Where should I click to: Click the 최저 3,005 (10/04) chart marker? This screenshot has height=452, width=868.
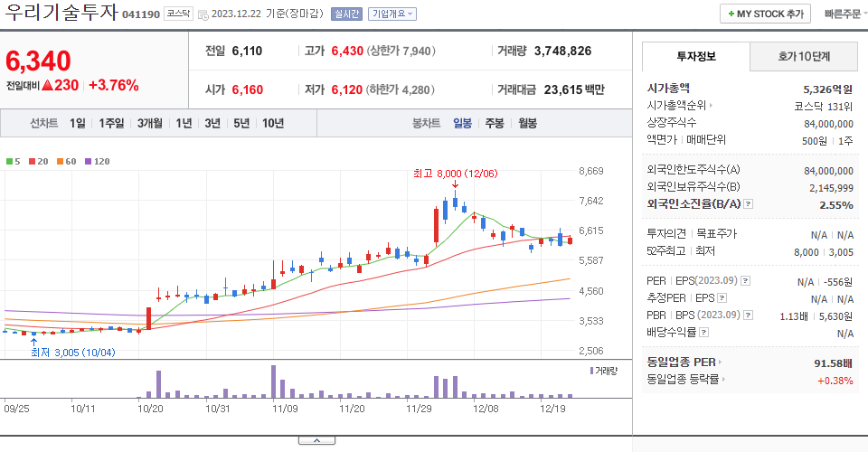[x=72, y=353]
